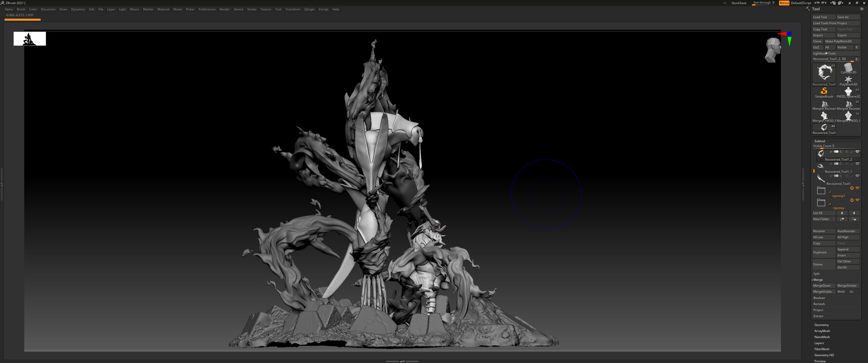This screenshot has height=363, width=868.
Task: Pick the large Recovered_Tool1 current tool thumbnail
Action: point(825,74)
